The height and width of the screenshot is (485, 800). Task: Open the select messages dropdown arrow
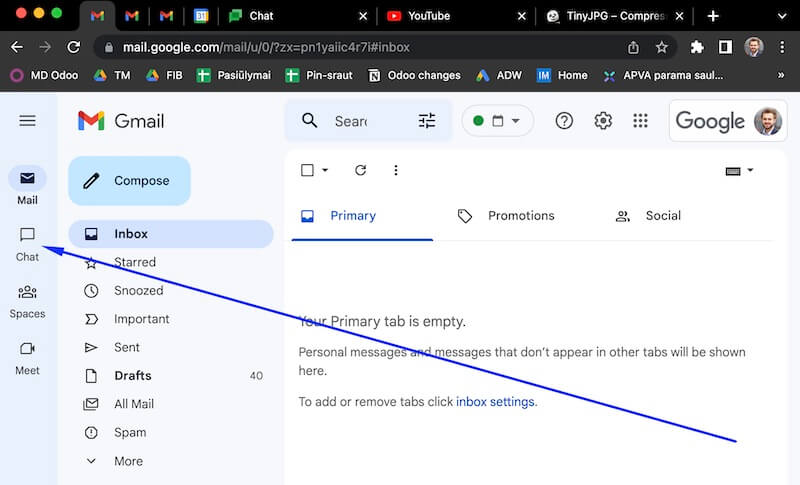coord(325,170)
